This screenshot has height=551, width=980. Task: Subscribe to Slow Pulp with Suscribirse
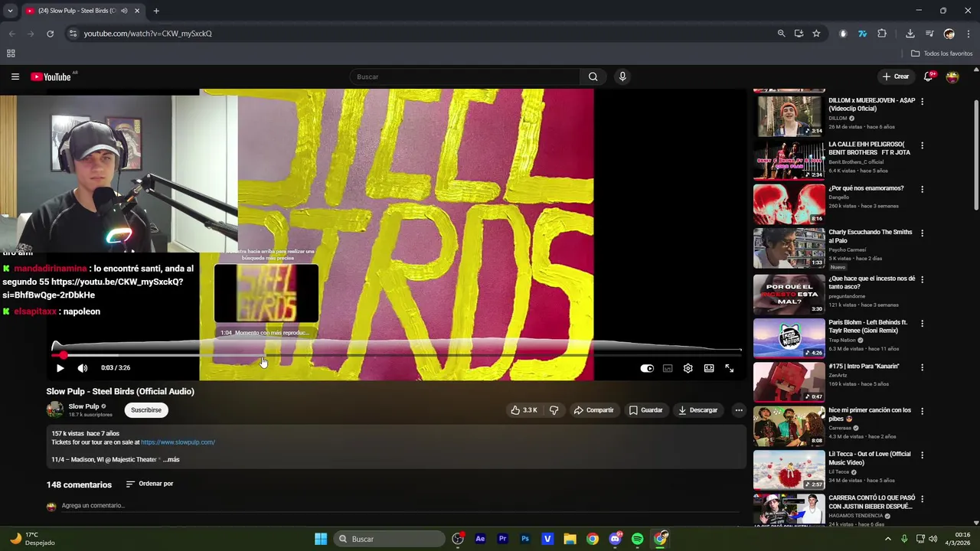click(x=146, y=410)
